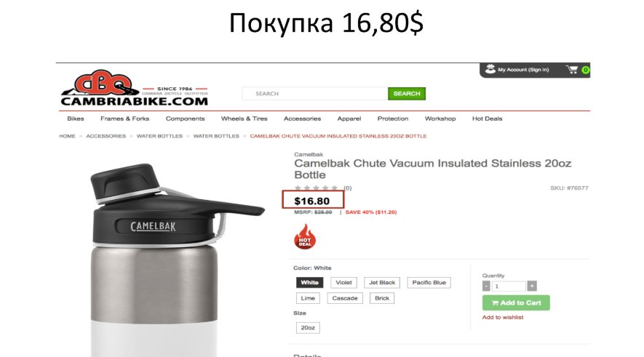
Task: Add the bottle to cart
Action: pyautogui.click(x=516, y=303)
